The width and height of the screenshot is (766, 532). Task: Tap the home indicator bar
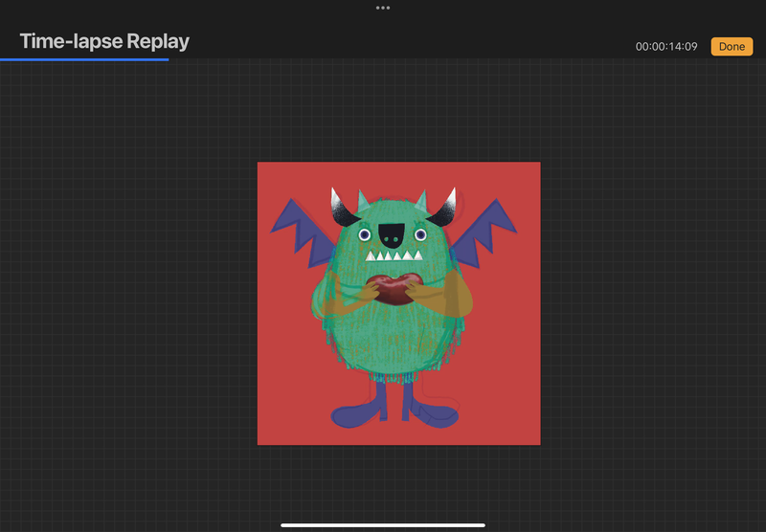coord(383,524)
